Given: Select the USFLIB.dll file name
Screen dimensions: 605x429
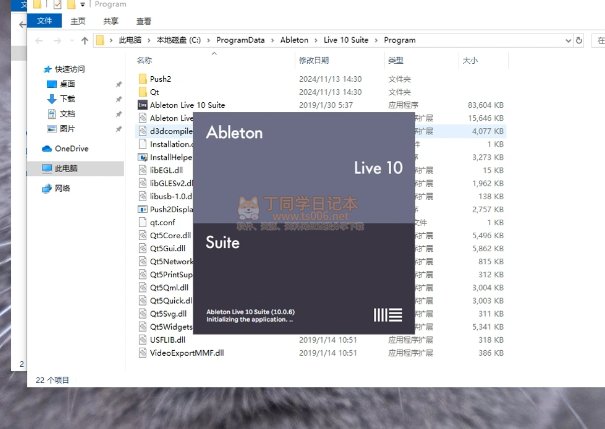Looking at the screenshot, I should [167, 340].
